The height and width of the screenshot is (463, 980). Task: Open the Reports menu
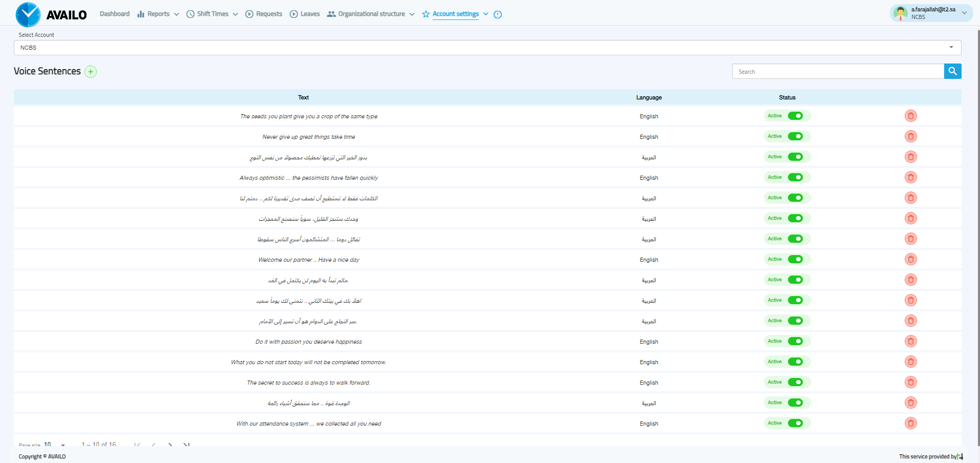pos(158,14)
